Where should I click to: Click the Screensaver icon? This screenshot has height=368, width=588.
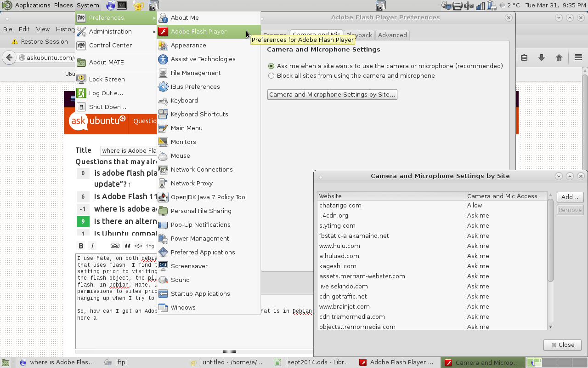[163, 266]
